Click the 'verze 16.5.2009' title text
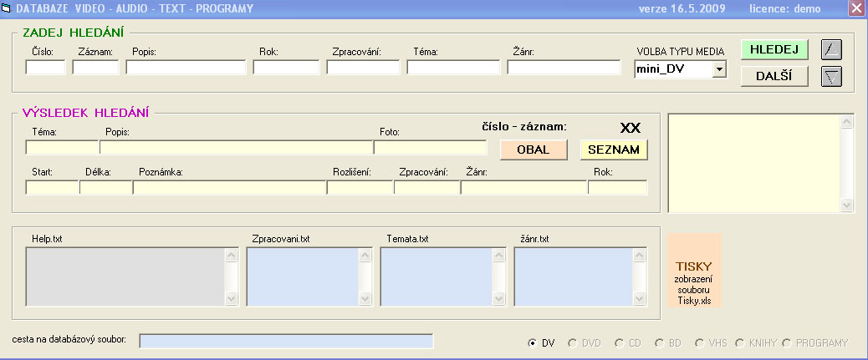The height and width of the screenshot is (360, 868). (x=682, y=9)
